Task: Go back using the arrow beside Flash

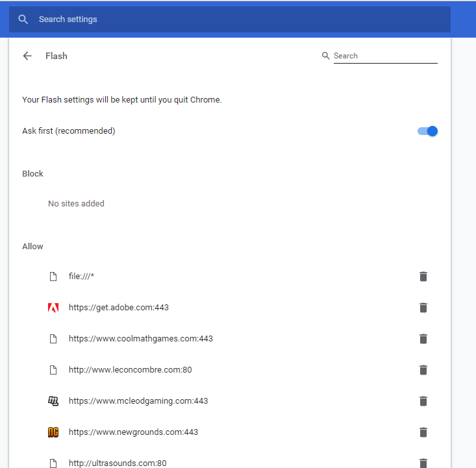Action: [x=27, y=56]
